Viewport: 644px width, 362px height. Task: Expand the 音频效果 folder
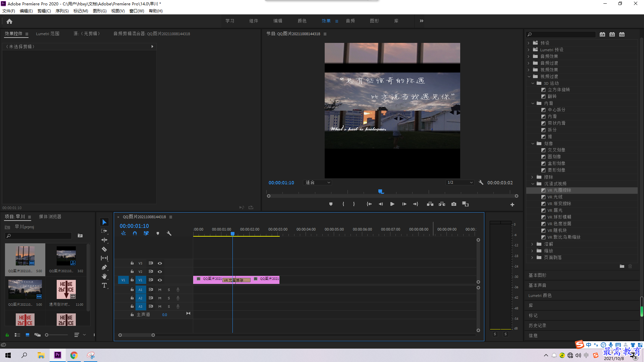point(529,56)
